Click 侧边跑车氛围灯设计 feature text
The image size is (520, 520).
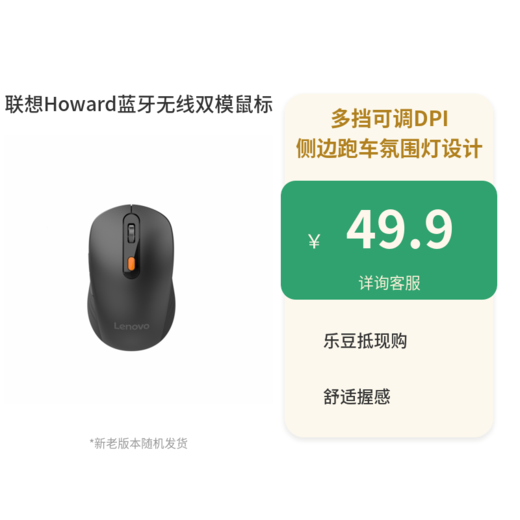(389, 148)
